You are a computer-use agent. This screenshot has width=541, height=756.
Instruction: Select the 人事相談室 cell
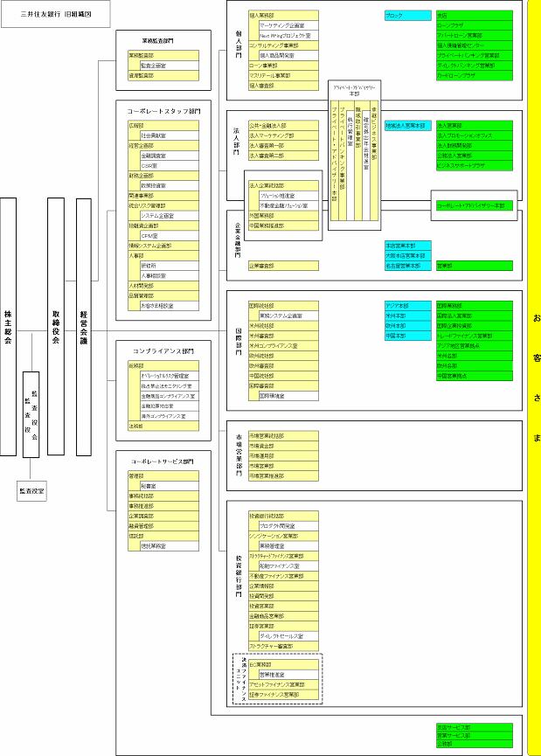pos(170,276)
